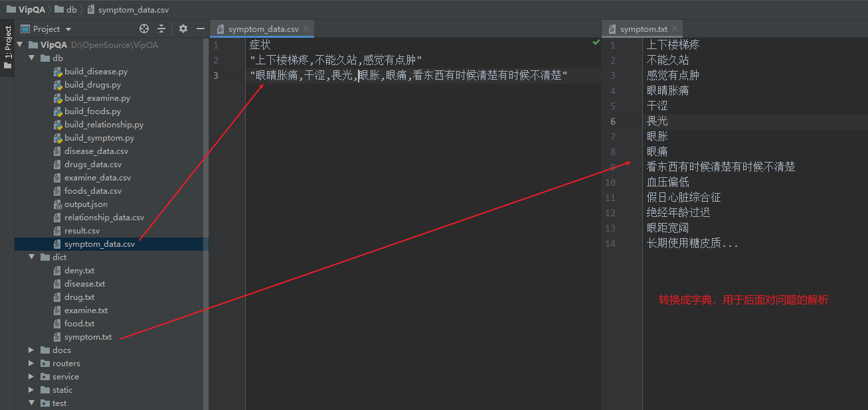Select symptom_data.csv in project tree
The width and height of the screenshot is (868, 410).
pyautogui.click(x=100, y=244)
